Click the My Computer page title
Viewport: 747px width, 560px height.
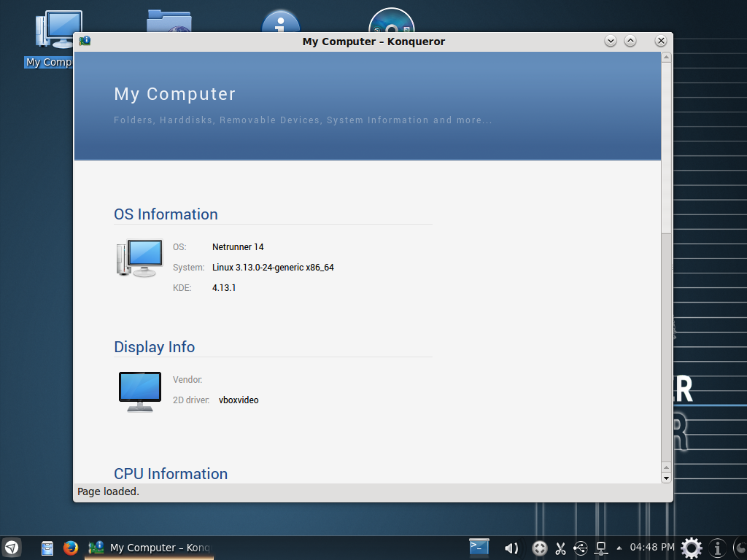175,94
